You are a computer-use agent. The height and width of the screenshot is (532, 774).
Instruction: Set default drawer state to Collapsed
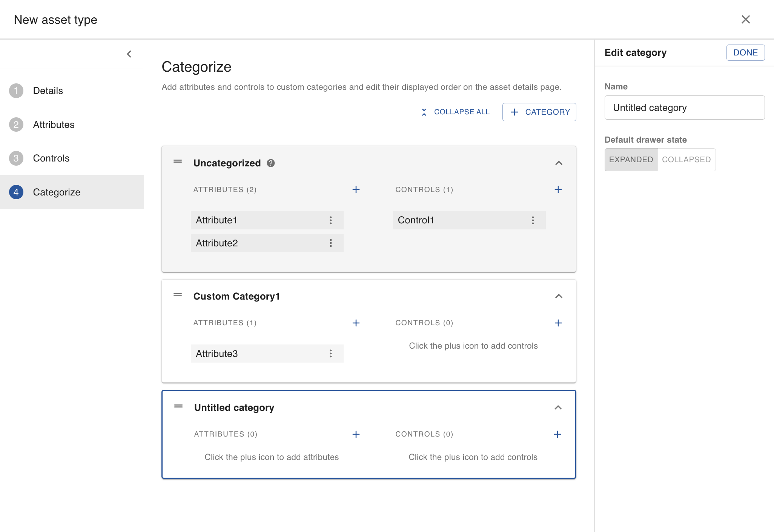point(686,160)
